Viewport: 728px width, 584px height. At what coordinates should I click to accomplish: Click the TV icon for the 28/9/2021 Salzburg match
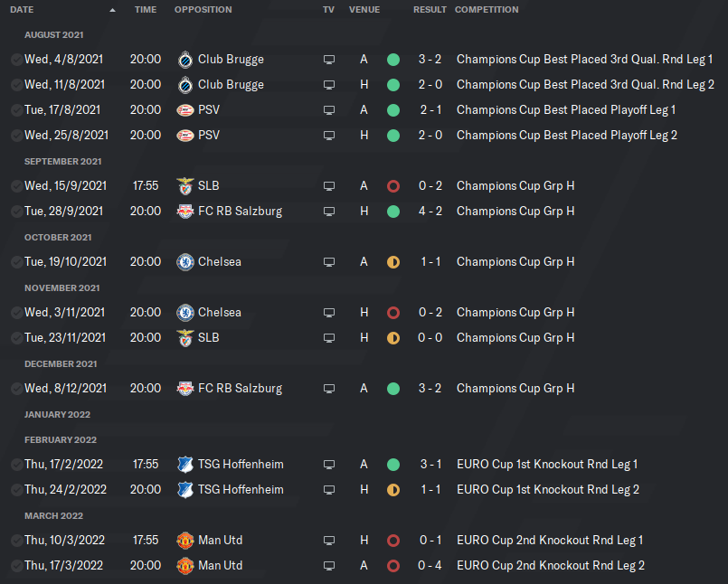coord(329,212)
